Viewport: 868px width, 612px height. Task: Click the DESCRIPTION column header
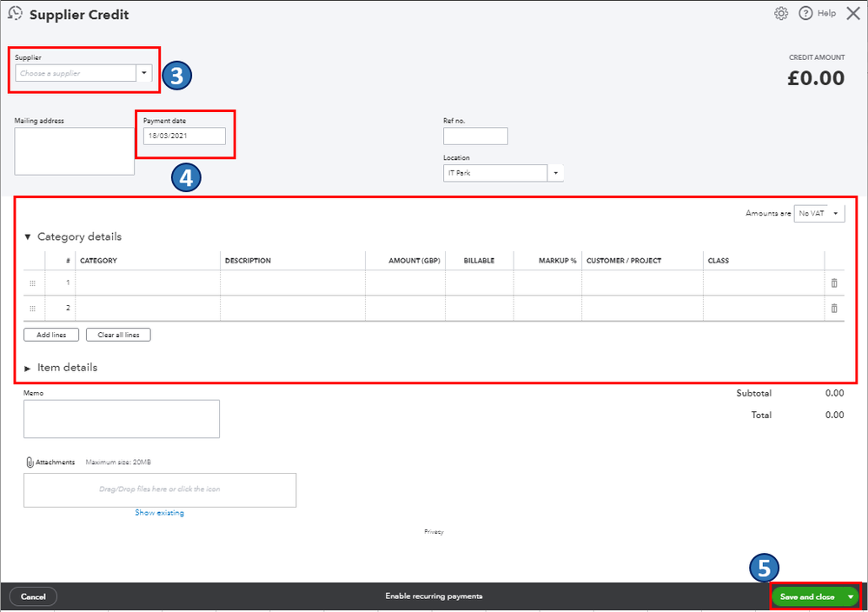(x=248, y=260)
